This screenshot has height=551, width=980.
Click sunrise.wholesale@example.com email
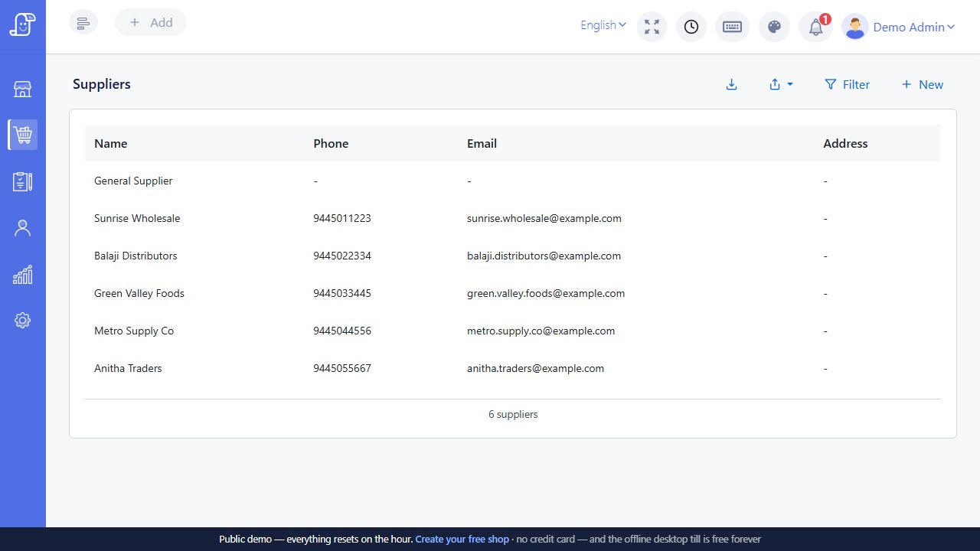(544, 218)
